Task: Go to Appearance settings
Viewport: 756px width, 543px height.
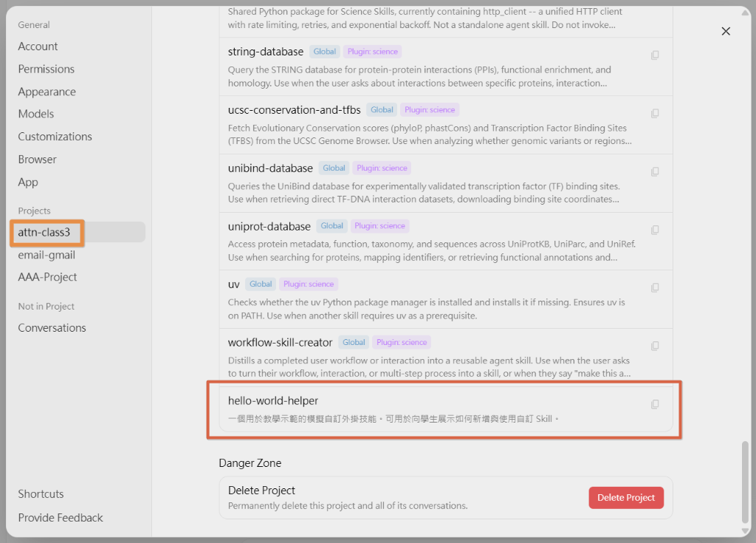Action: click(47, 92)
